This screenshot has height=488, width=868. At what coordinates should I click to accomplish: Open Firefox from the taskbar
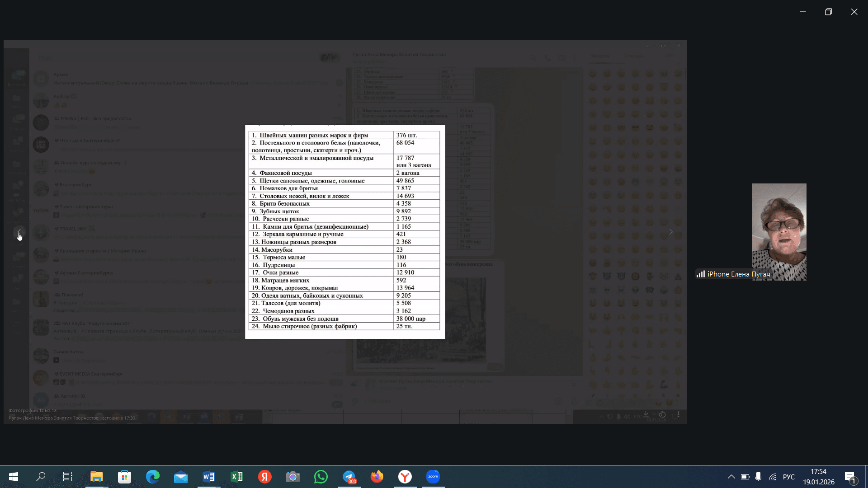point(377,477)
